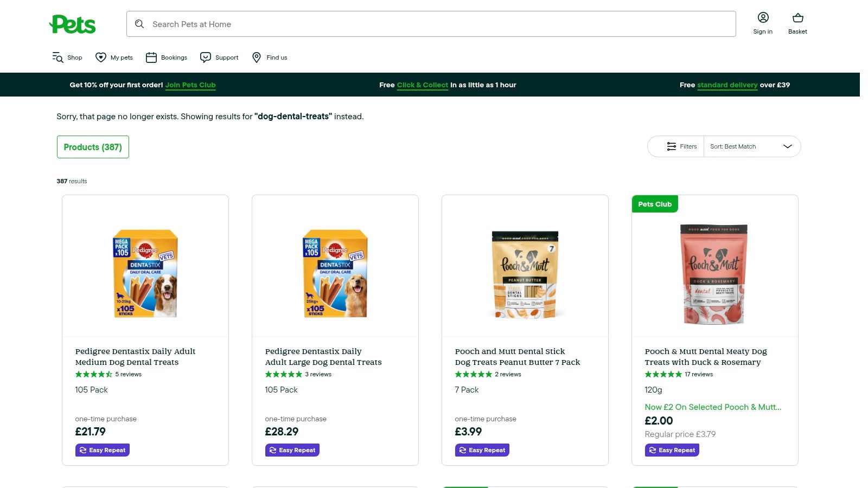Expand the Sort: Best Match dropdown
The height and width of the screenshot is (488, 868).
(752, 146)
